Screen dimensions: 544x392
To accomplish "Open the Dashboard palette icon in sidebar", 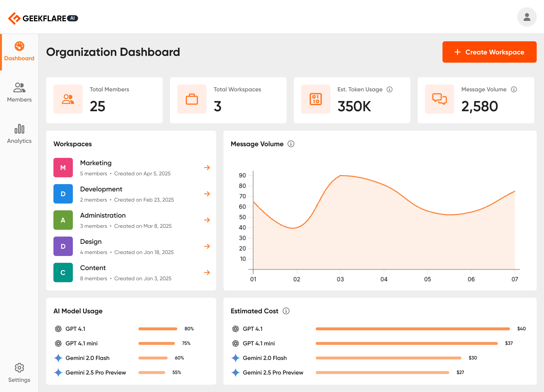I will tap(19, 47).
